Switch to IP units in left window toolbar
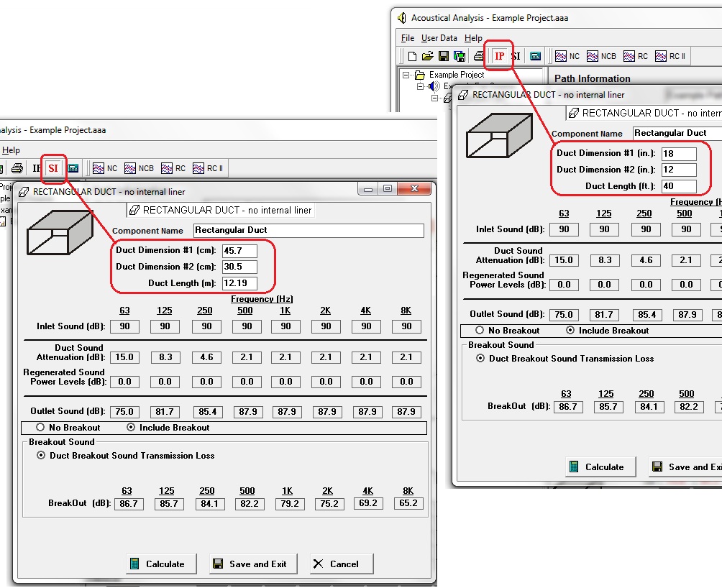The width and height of the screenshot is (722, 588). 37,168
